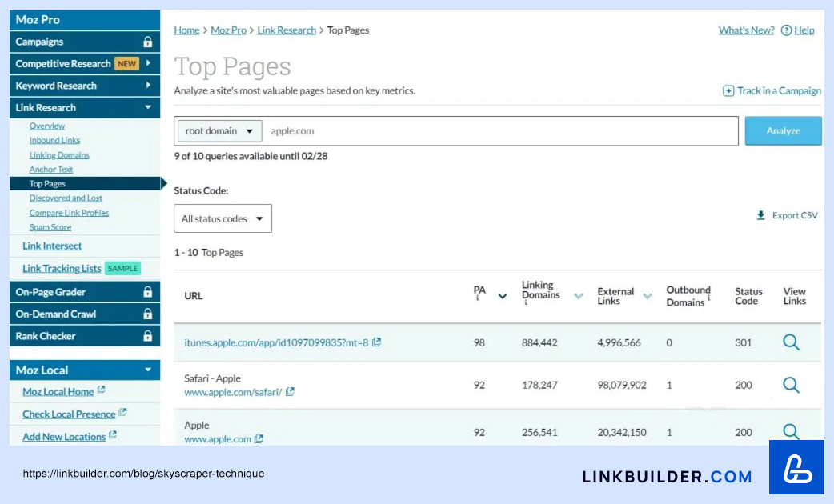Viewport: 834px width, 504px height.
Task: Open Link Tracking Lists
Action: (62, 269)
